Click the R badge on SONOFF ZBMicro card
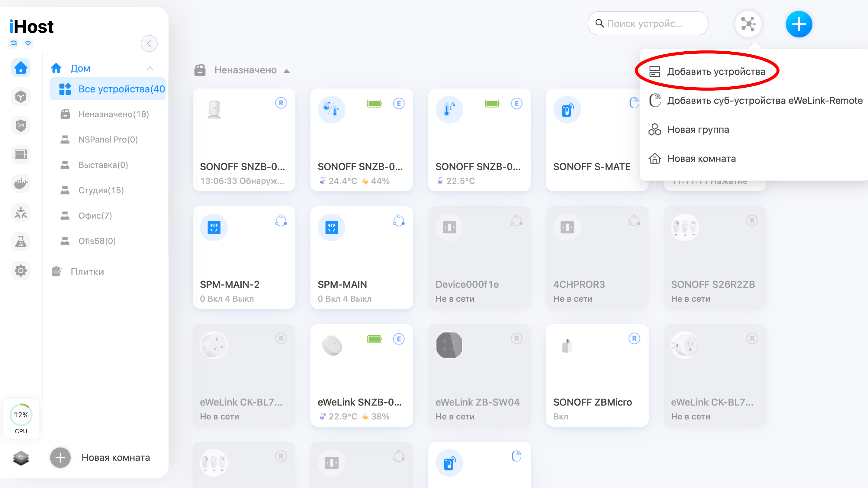The height and width of the screenshot is (488, 868). click(634, 338)
